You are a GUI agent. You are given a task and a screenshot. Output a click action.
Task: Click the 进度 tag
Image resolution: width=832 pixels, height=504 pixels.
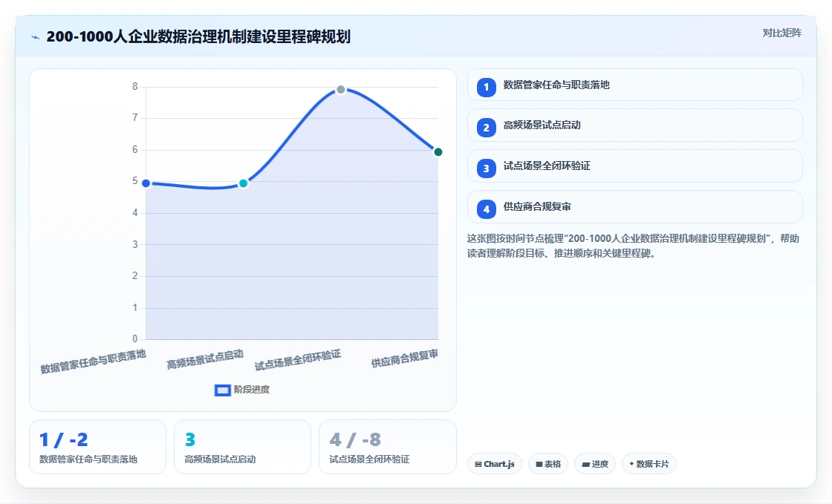pos(595,464)
